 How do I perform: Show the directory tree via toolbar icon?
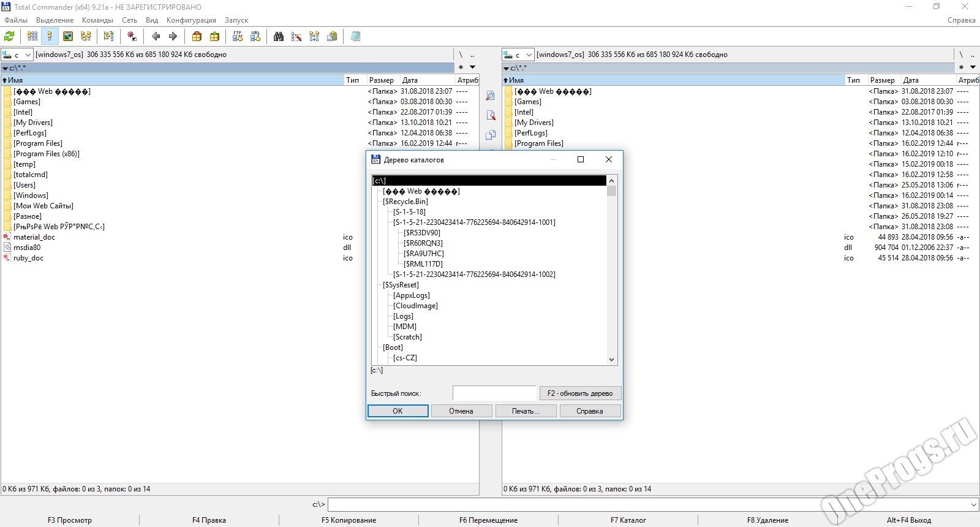coord(86,37)
